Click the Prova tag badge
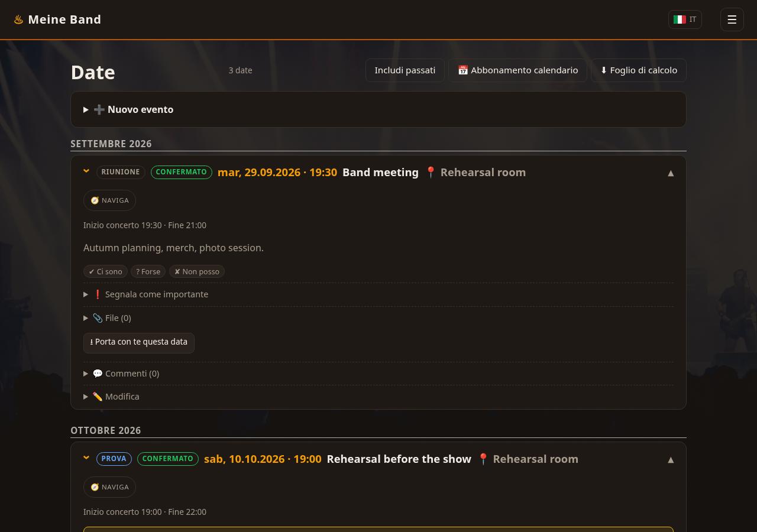This screenshot has height=532, width=757. coord(114,459)
